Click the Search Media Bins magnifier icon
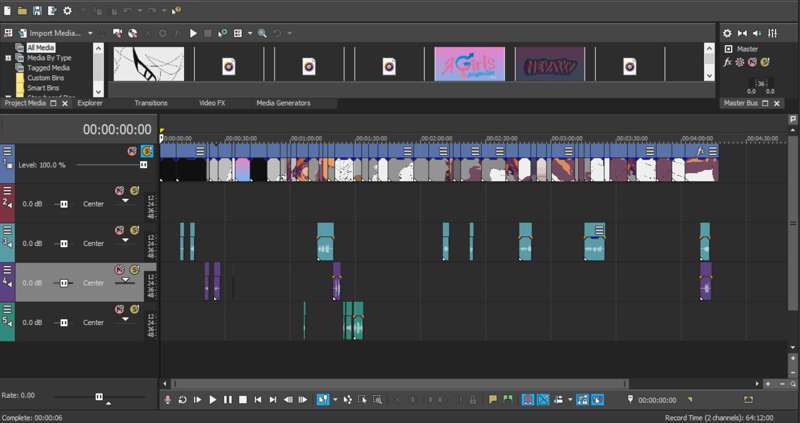Screen dimensions: 800x423 pyautogui.click(x=262, y=33)
